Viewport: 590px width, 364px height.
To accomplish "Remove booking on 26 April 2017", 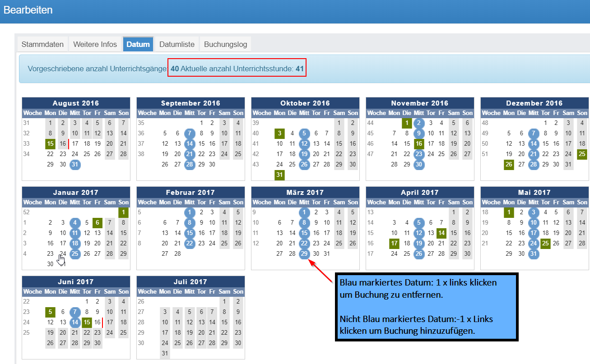I will pos(419,254).
